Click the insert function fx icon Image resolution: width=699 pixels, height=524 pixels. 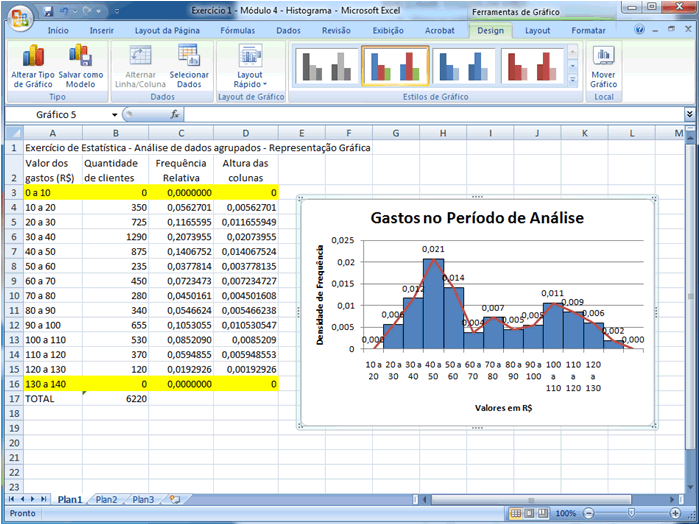click(175, 114)
